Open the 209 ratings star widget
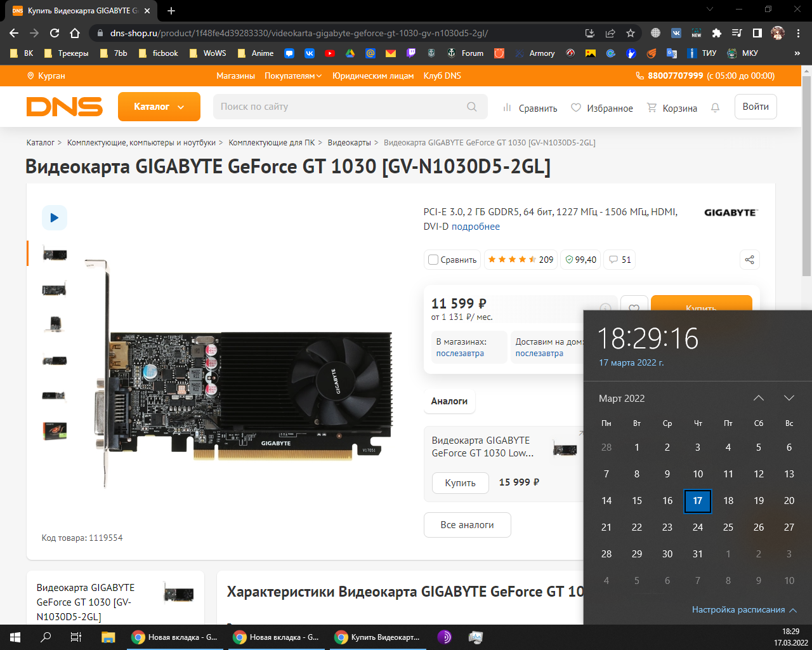812x650 pixels. click(521, 260)
